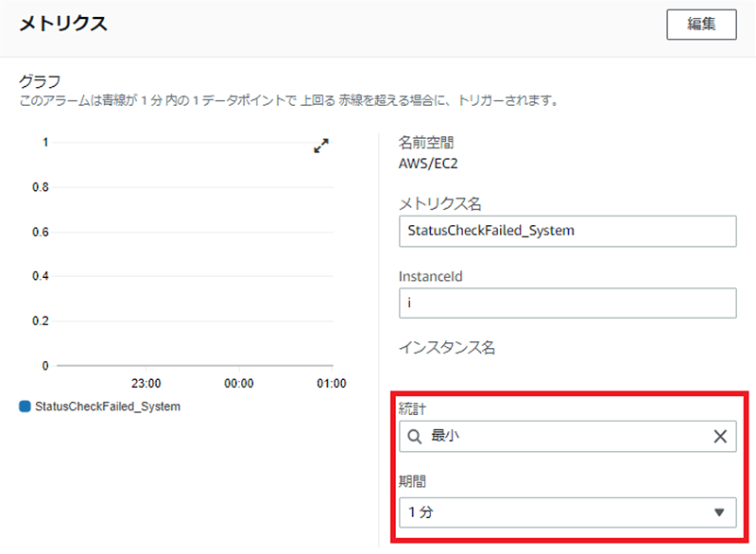Select the 1 分 period combo box
The width and height of the screenshot is (756, 554).
pyautogui.click(x=568, y=512)
